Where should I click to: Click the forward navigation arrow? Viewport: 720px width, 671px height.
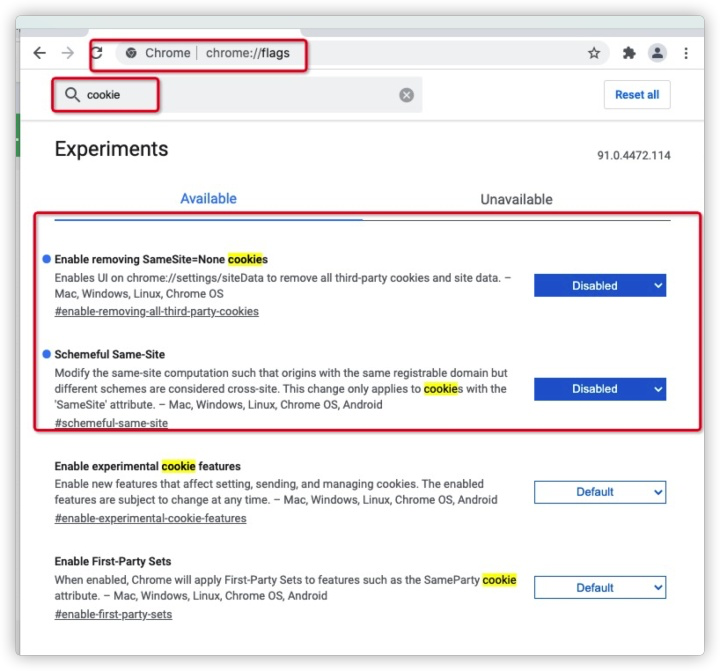[x=68, y=53]
